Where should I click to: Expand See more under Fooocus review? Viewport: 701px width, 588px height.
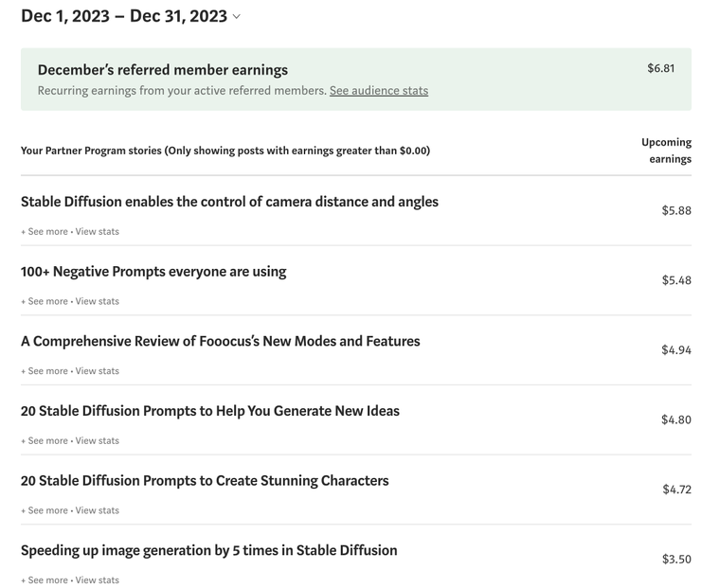45,371
